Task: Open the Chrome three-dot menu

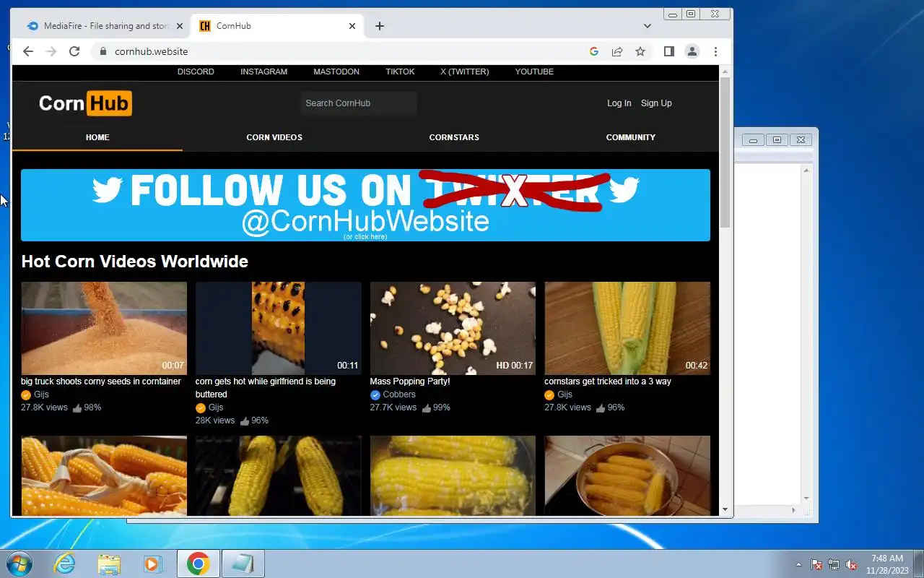Action: (715, 51)
